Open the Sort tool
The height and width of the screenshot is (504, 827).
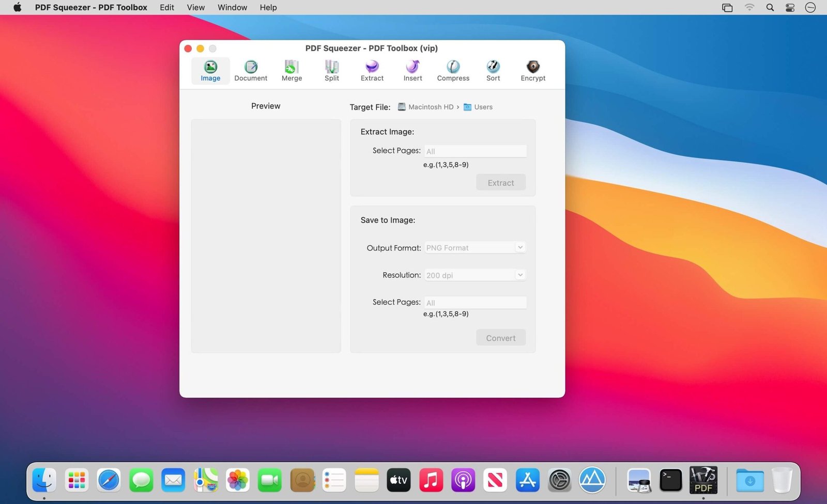493,71
